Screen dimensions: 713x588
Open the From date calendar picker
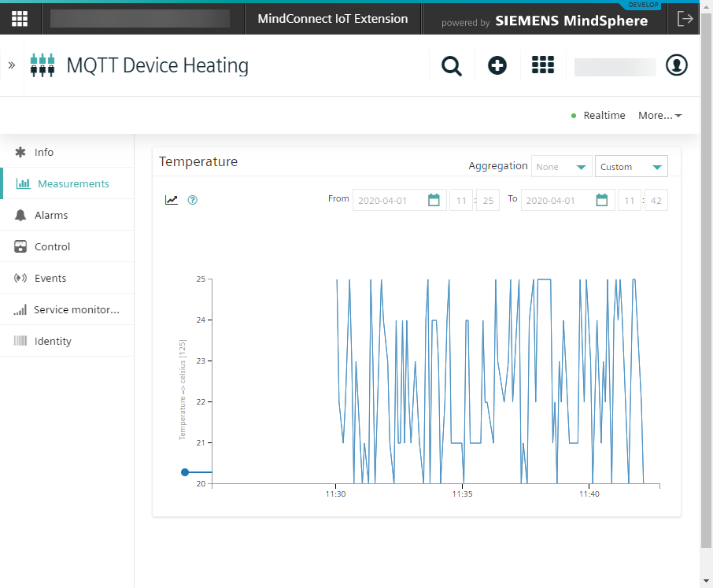pyautogui.click(x=434, y=200)
